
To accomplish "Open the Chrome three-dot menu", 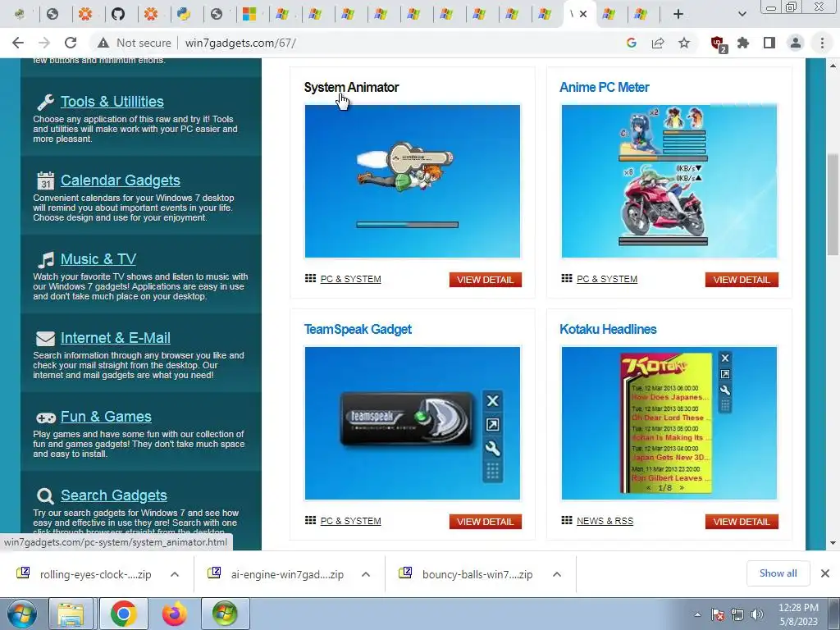I will click(x=822, y=43).
